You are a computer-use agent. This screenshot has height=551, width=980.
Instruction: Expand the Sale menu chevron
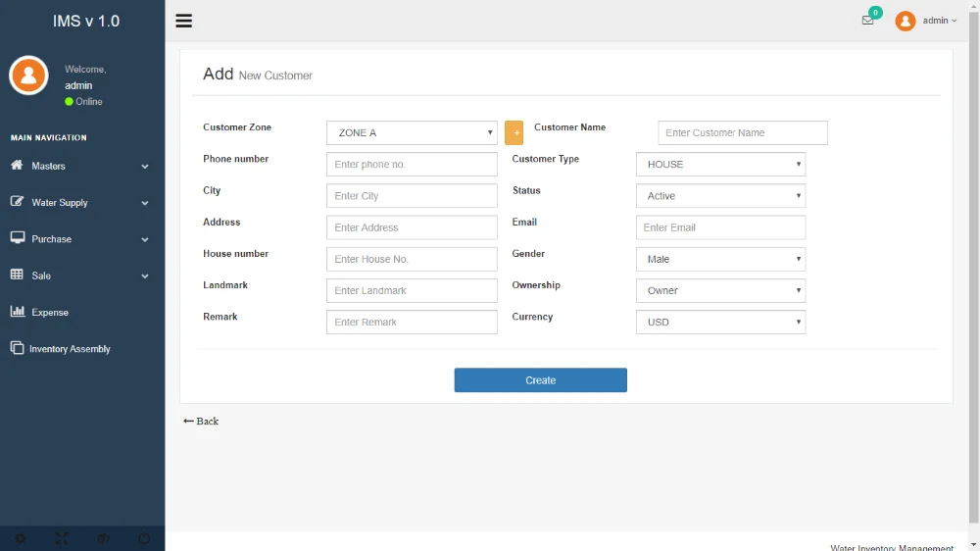coord(145,276)
